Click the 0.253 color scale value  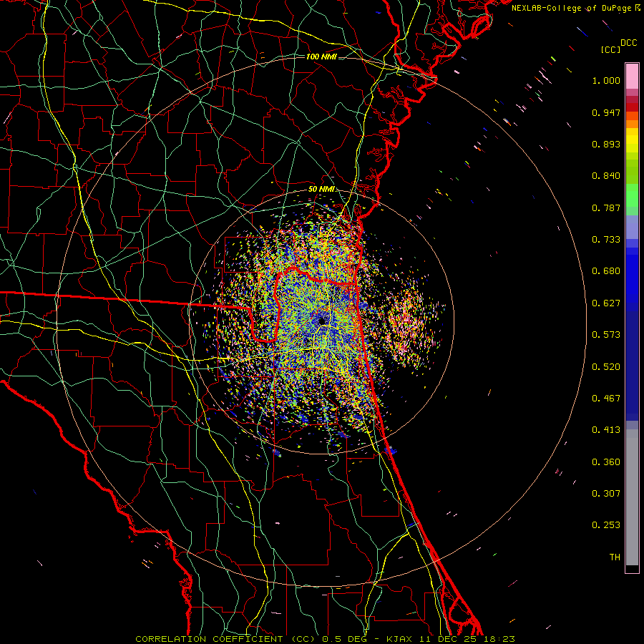606,525
